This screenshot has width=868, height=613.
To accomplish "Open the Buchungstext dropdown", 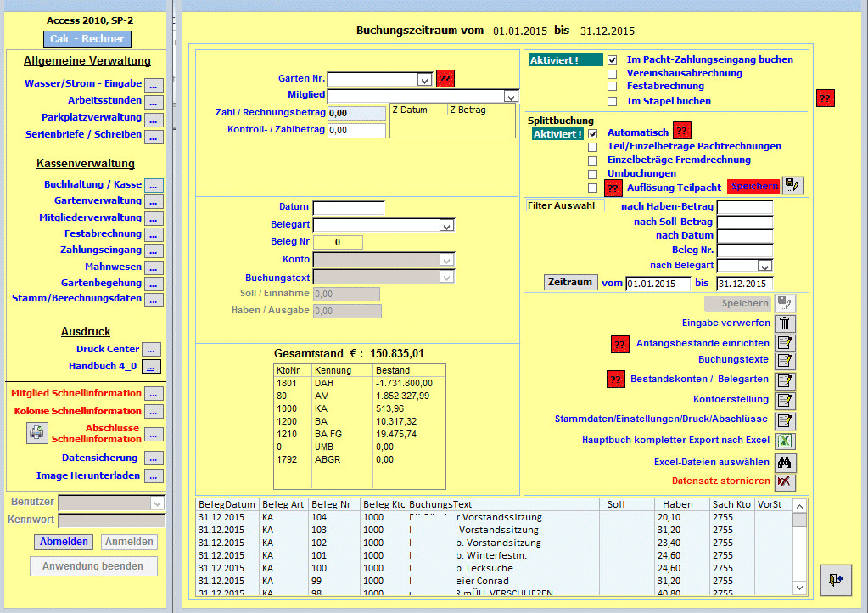I will (x=446, y=278).
